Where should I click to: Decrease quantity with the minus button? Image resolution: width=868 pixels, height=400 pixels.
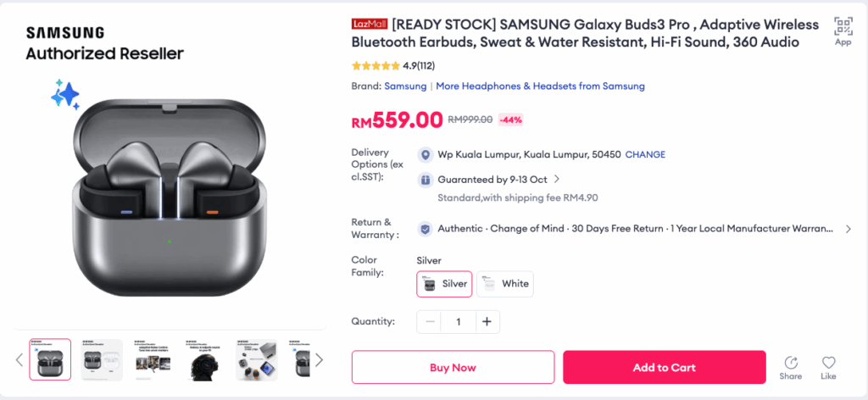tap(431, 322)
